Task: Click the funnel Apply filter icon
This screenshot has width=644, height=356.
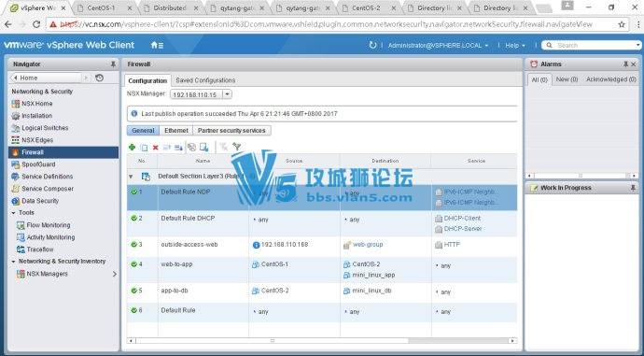Action: (236, 147)
